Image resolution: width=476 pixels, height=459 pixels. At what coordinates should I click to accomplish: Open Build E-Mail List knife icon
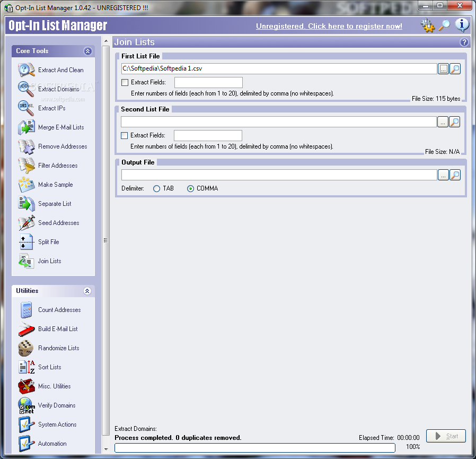(x=26, y=329)
